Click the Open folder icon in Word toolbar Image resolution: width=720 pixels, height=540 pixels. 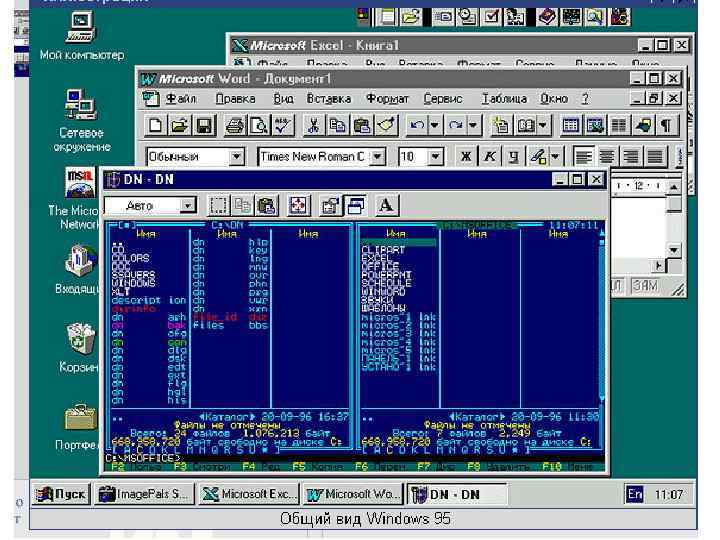point(180,125)
